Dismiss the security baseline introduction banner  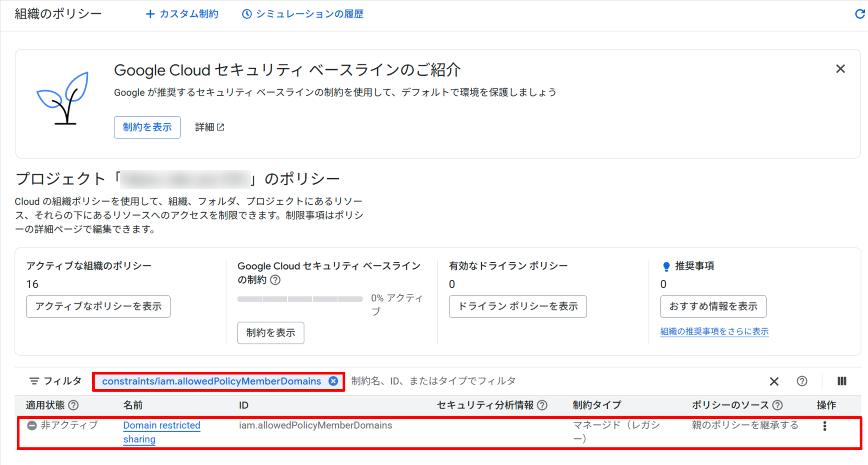click(x=840, y=69)
